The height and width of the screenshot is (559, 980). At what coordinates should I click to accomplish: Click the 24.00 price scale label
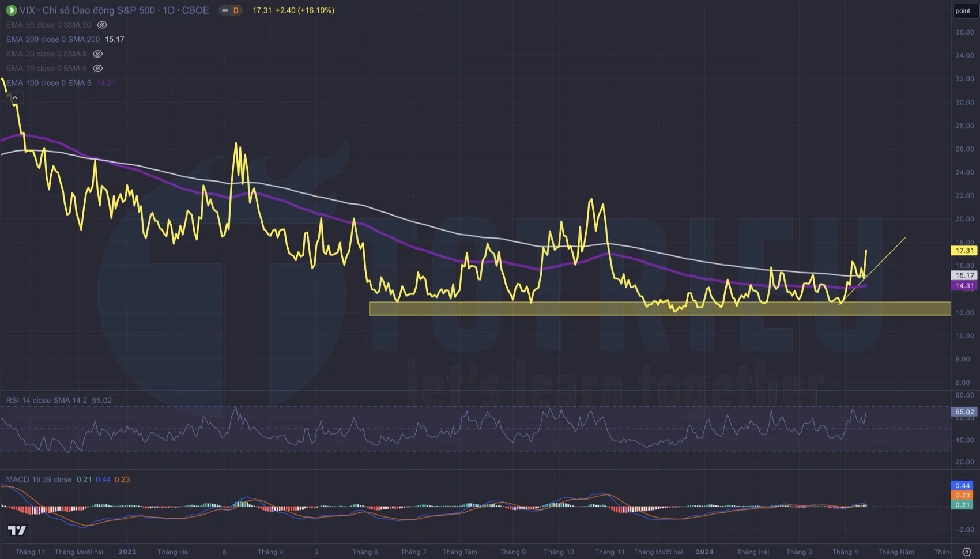[964, 172]
